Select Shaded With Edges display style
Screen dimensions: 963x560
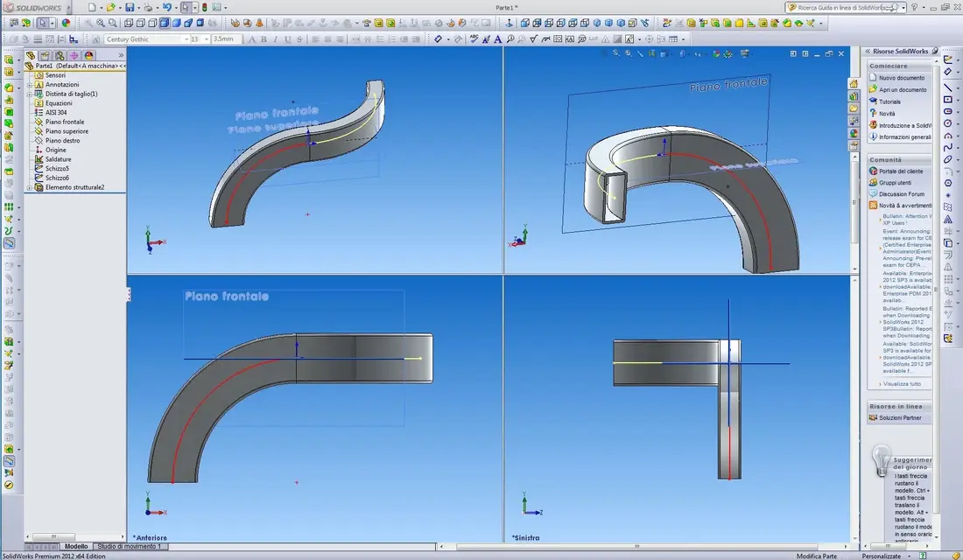(164, 23)
